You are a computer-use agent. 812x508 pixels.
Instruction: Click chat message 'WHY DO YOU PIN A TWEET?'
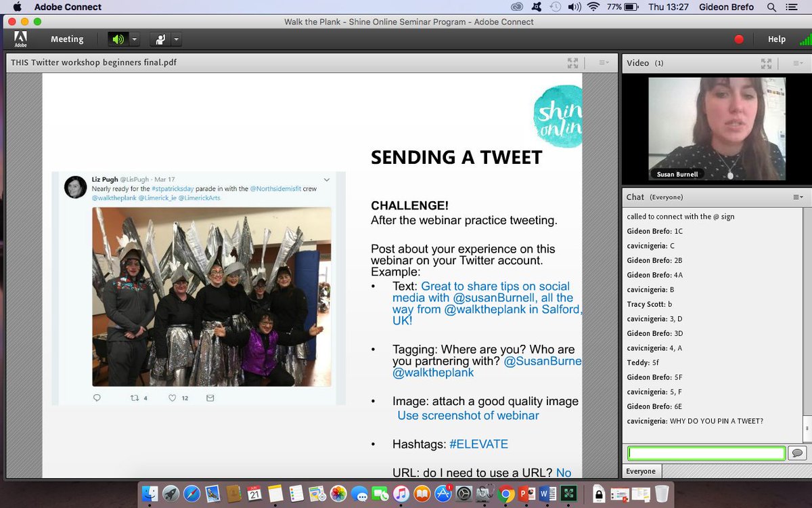(717, 421)
